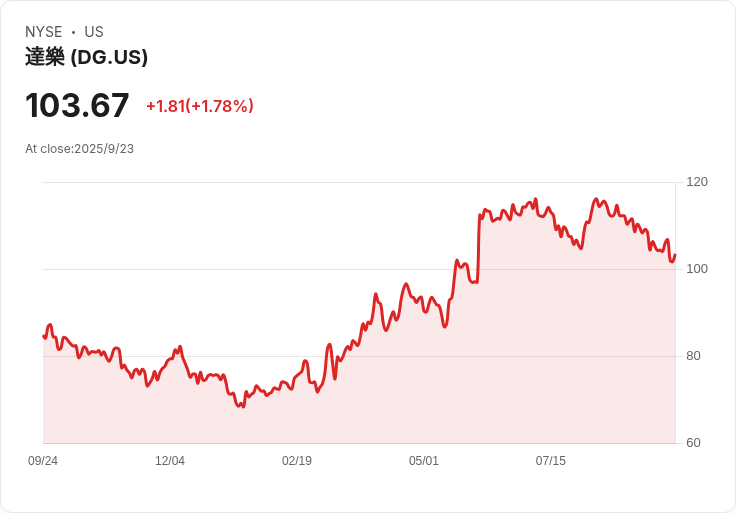Select the 09/24 date on x-axis

tap(43, 461)
